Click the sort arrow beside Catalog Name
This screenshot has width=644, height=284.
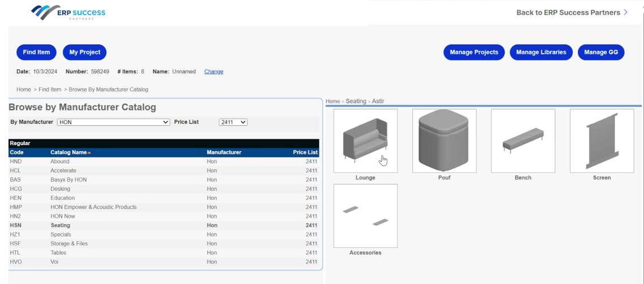click(89, 152)
